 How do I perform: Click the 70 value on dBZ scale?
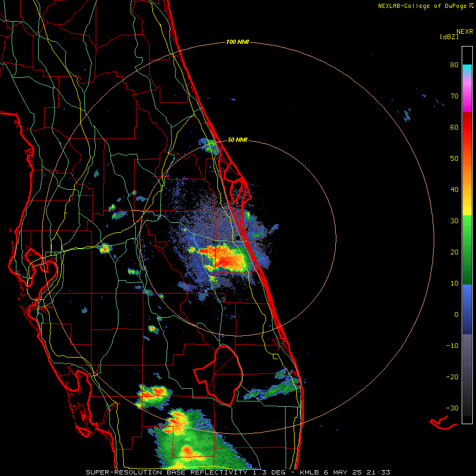coord(454,96)
